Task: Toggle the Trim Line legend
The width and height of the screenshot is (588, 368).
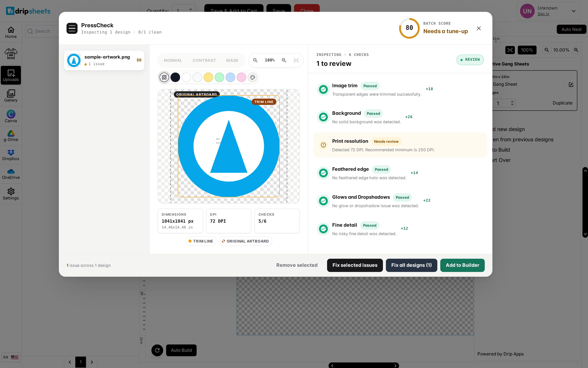Action: (x=201, y=241)
